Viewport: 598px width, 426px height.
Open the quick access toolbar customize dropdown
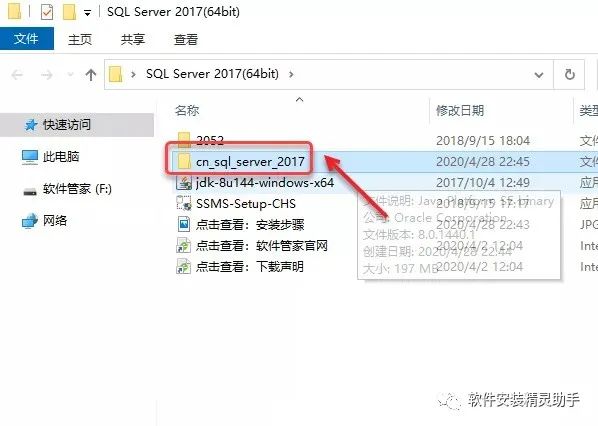click(87, 13)
